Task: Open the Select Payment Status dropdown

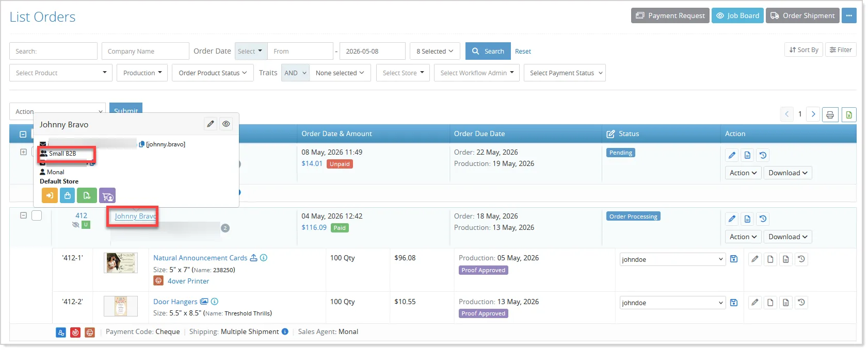Action: coord(565,73)
